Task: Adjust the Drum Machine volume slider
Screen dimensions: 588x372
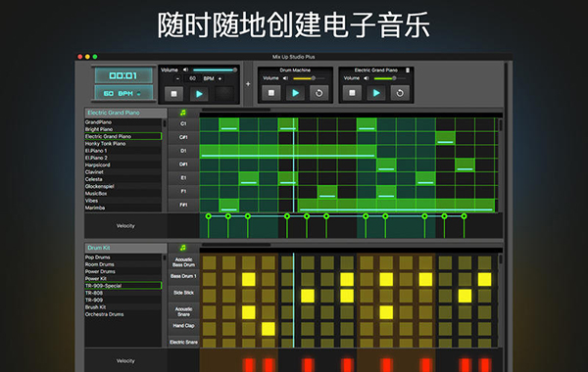Action: point(309,78)
